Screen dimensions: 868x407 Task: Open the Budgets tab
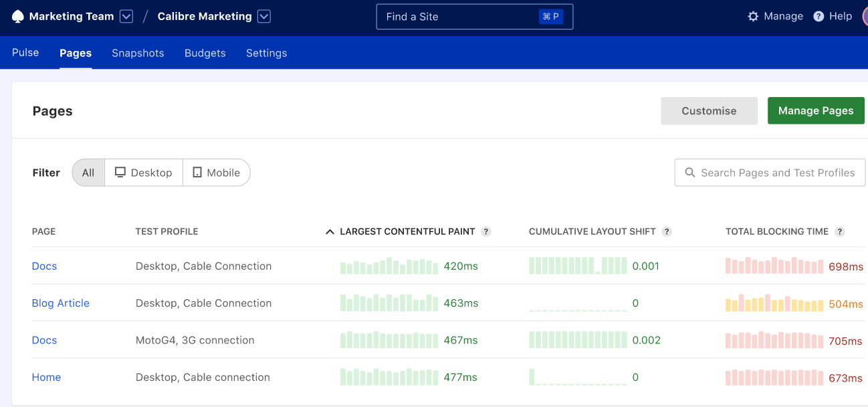click(205, 52)
